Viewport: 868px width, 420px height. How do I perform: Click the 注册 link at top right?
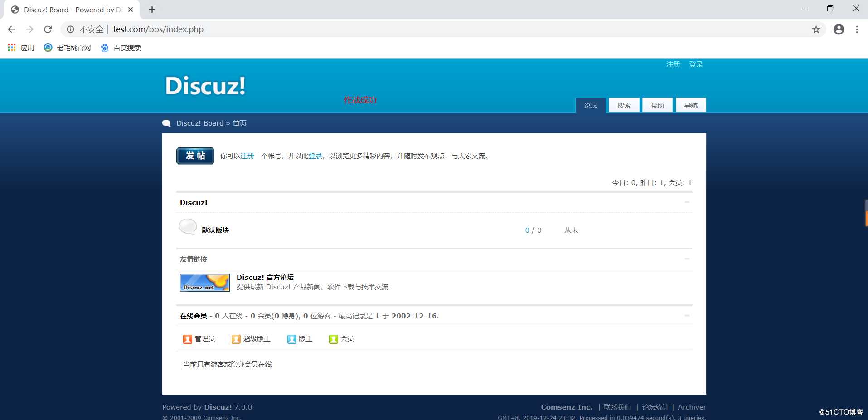pos(673,64)
